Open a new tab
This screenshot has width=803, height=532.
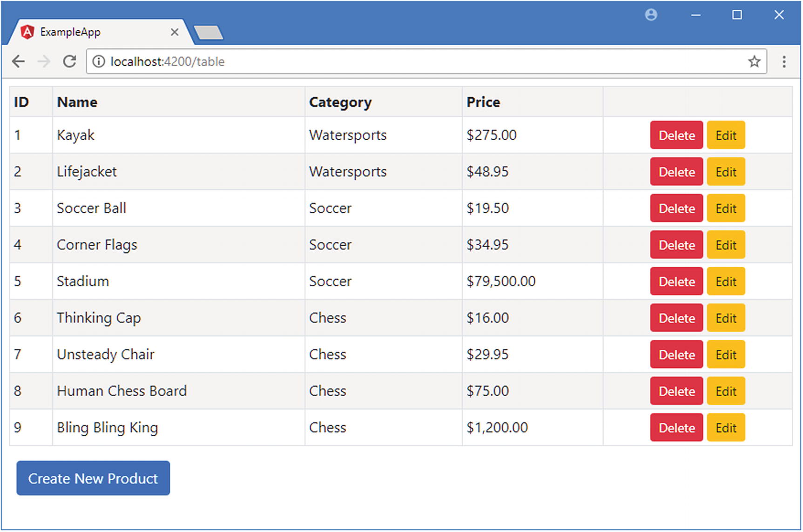point(208,33)
